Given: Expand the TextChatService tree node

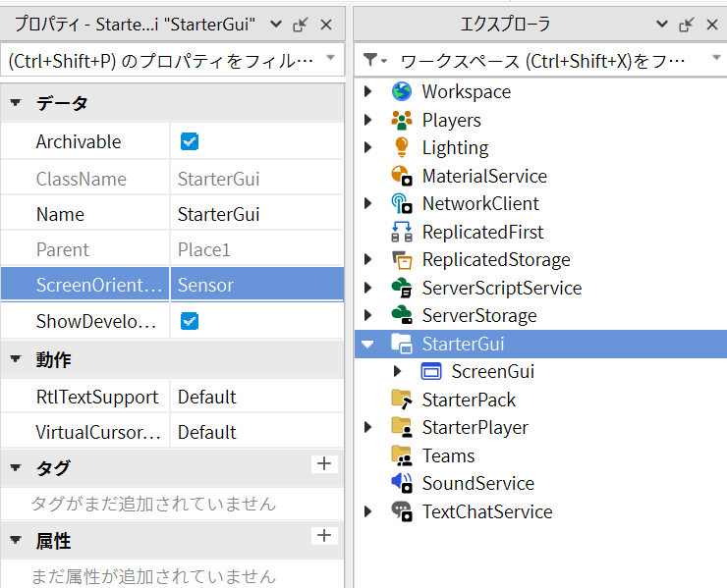Looking at the screenshot, I should tap(368, 511).
